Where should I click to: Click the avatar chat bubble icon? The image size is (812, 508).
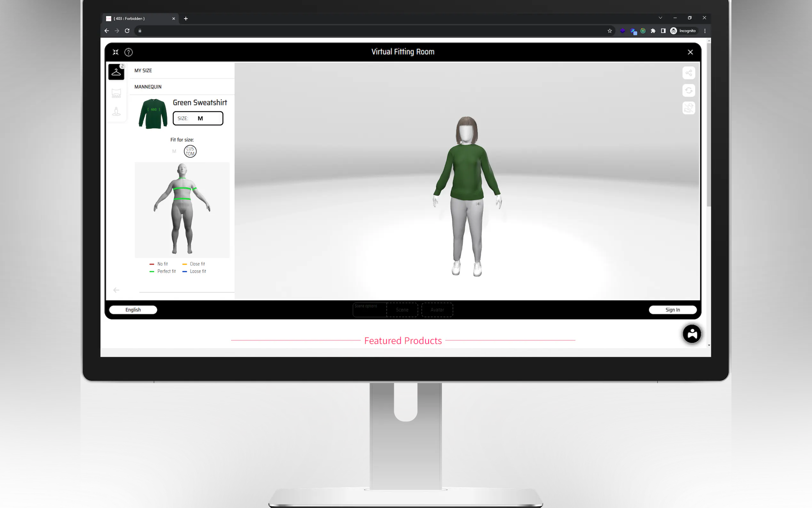click(x=692, y=334)
